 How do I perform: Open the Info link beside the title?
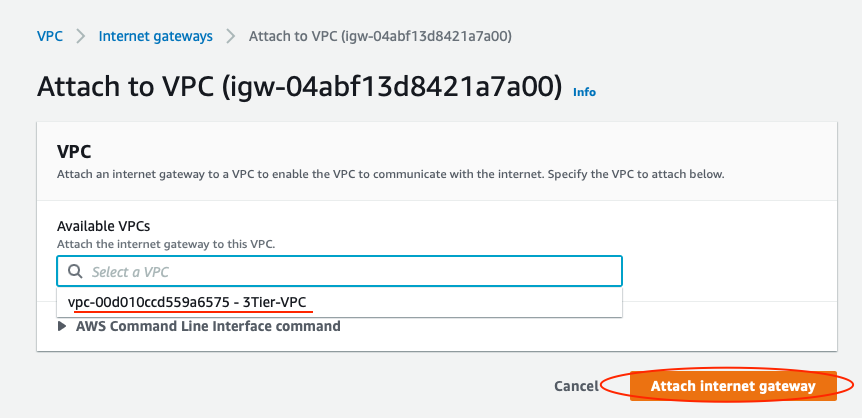584,92
